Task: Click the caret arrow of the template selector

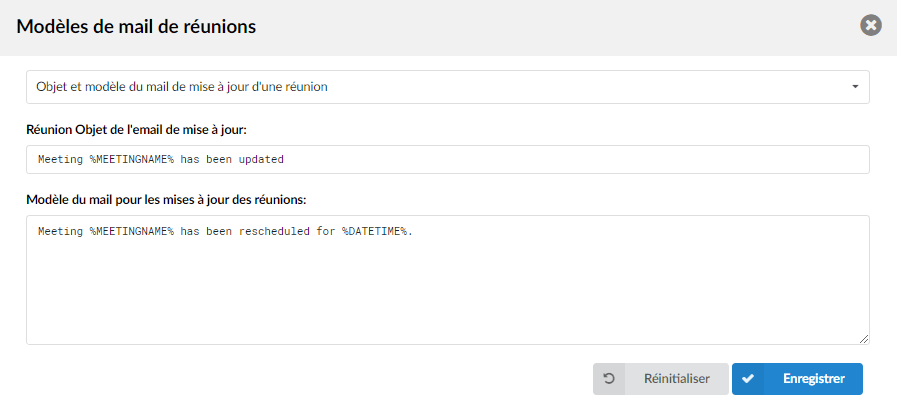Action: point(855,87)
